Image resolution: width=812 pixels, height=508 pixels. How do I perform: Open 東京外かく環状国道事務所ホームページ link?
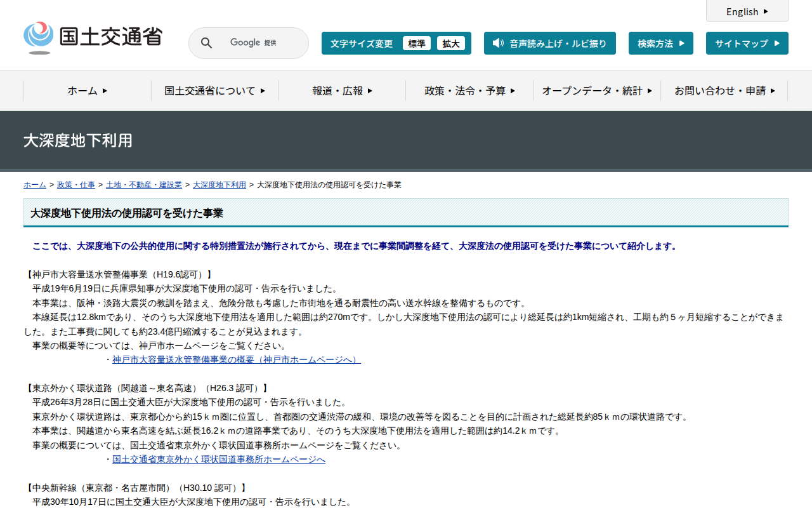218,459
